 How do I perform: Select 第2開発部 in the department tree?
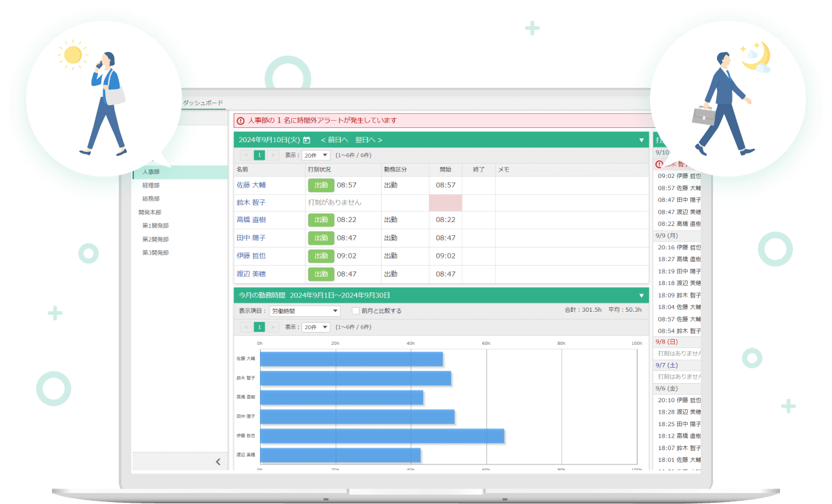click(155, 239)
